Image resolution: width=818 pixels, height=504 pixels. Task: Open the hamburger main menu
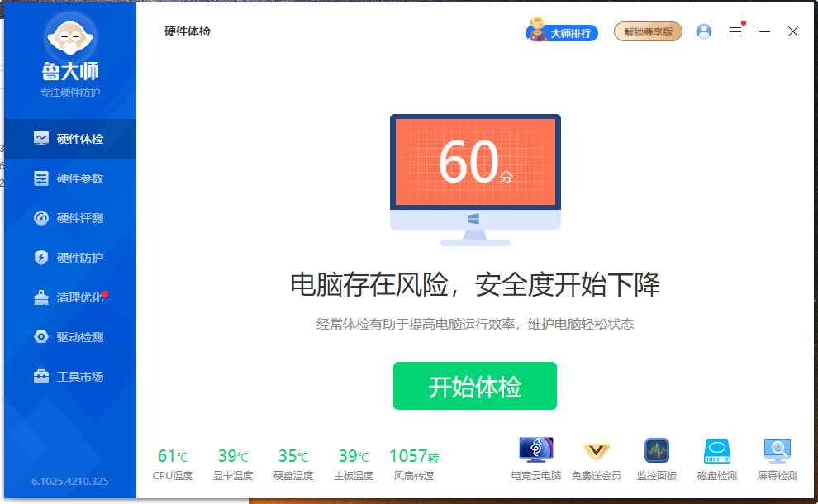[735, 32]
